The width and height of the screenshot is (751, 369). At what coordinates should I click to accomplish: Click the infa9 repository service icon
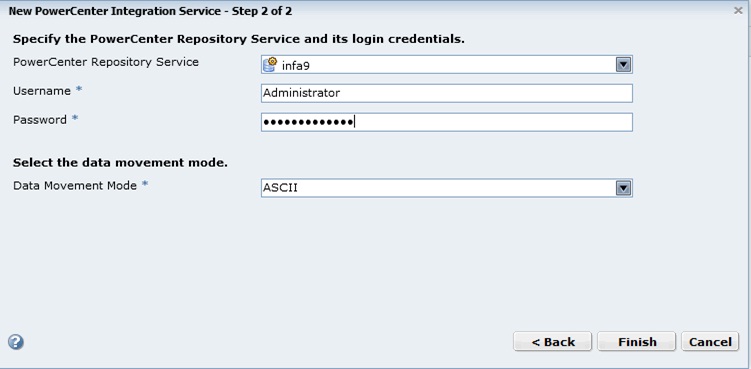click(x=270, y=64)
